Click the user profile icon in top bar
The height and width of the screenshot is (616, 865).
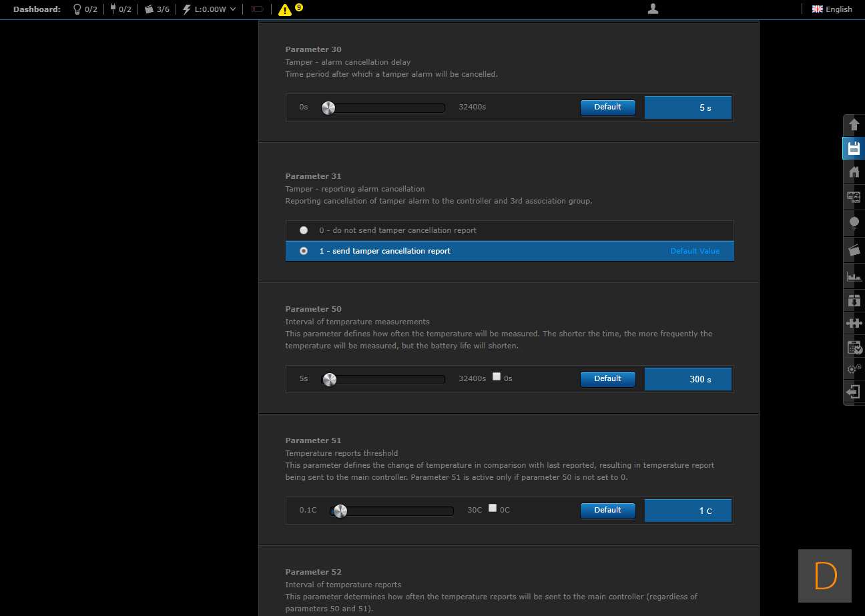tap(653, 9)
